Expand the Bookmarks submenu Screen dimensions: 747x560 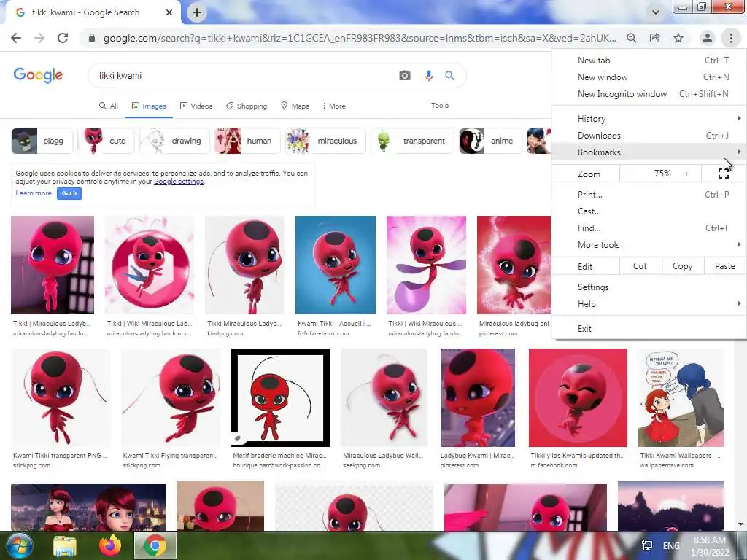(649, 152)
